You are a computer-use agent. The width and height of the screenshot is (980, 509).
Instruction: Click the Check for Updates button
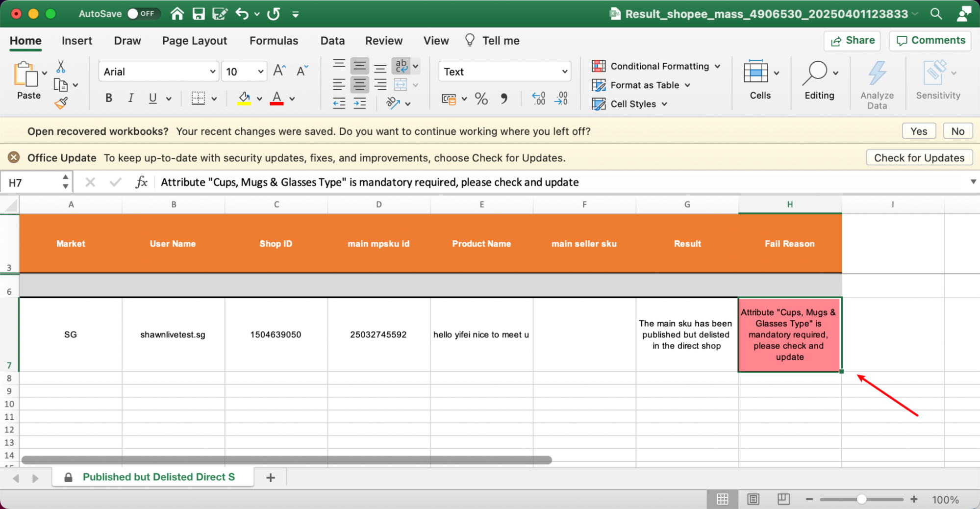tap(919, 158)
